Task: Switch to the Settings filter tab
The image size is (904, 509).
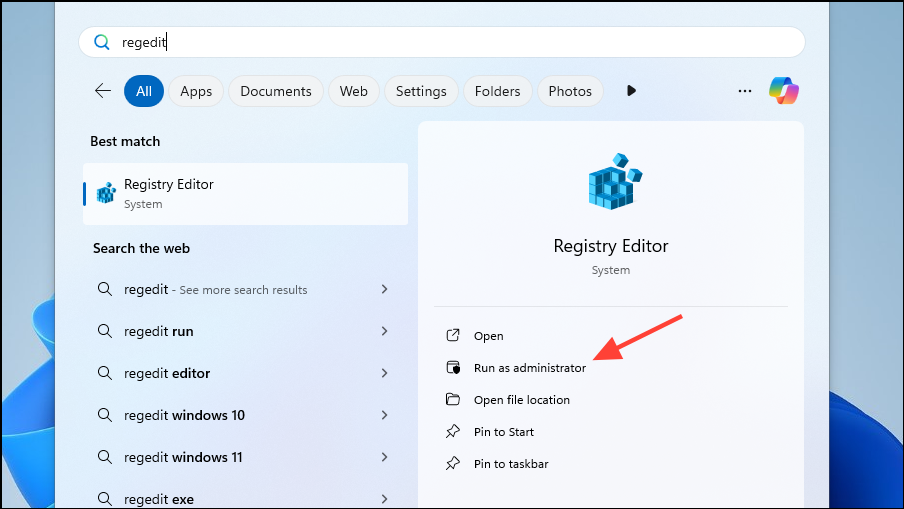Action: click(x=421, y=91)
